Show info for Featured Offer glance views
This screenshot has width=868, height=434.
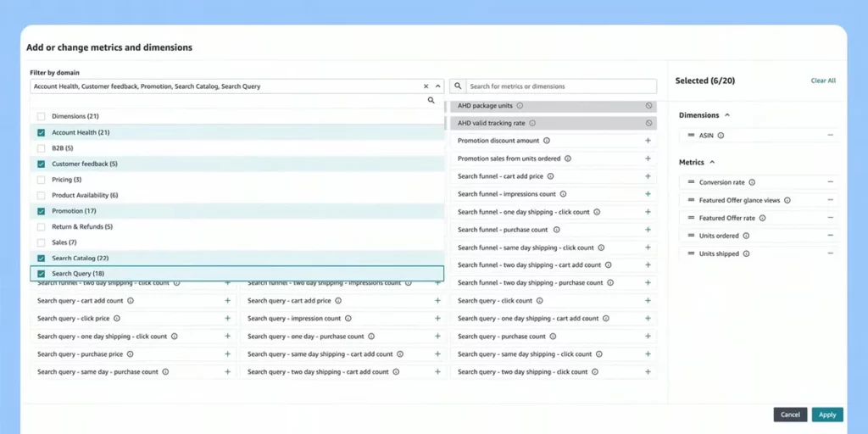(787, 200)
